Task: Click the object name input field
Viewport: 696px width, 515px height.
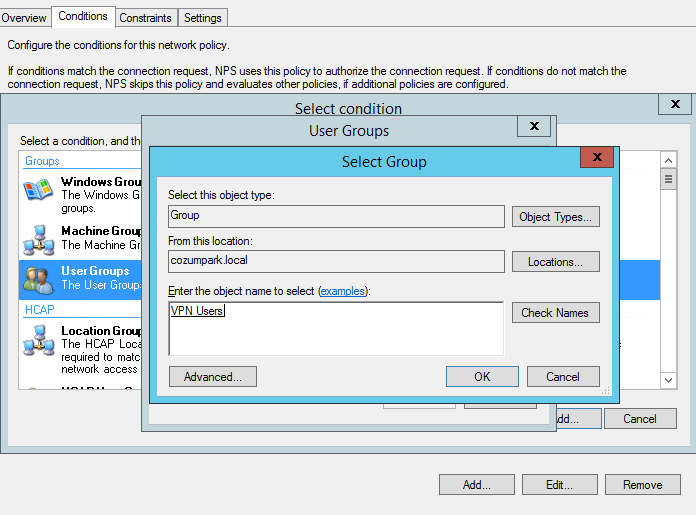Action: (336, 329)
